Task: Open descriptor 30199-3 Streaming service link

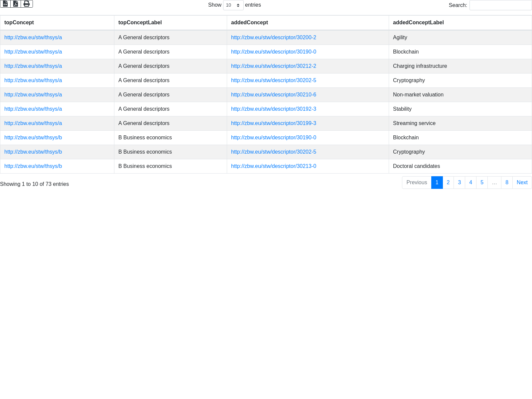Action: [x=273, y=123]
